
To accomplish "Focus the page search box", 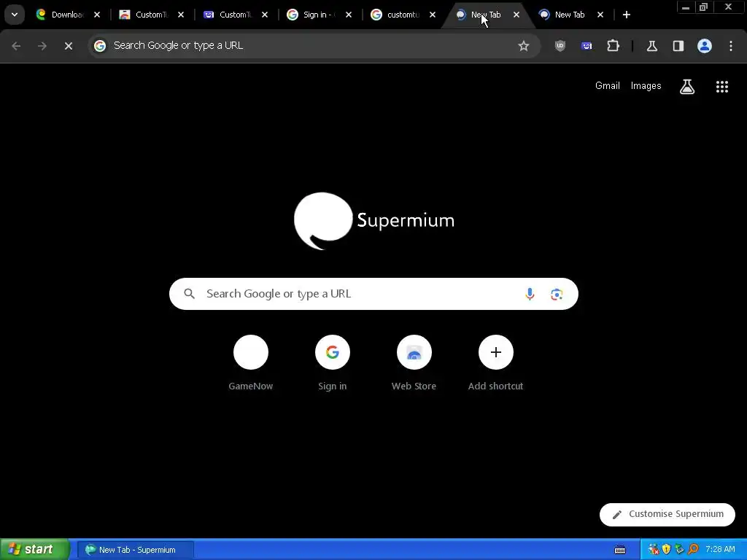I will [373, 294].
